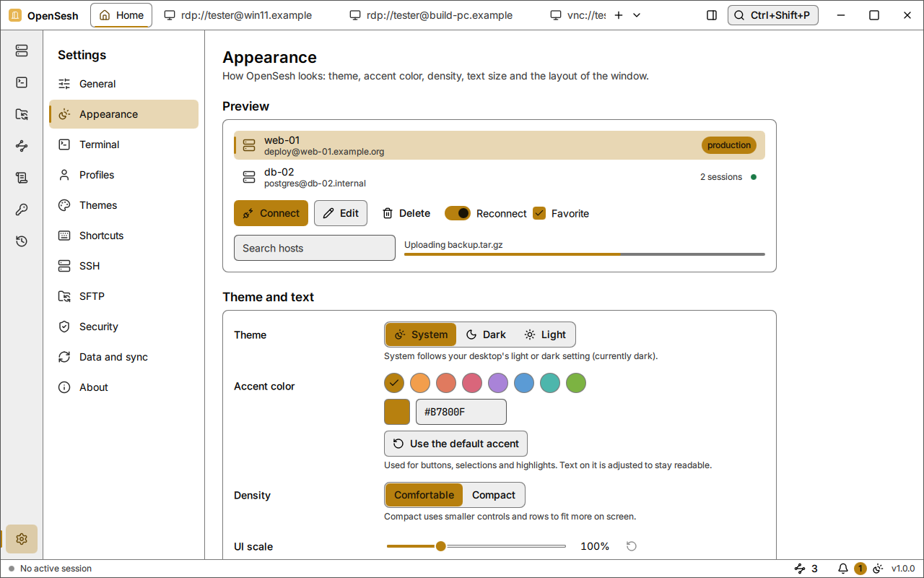Select the Light theme option
The height and width of the screenshot is (578, 924).
tap(545, 335)
